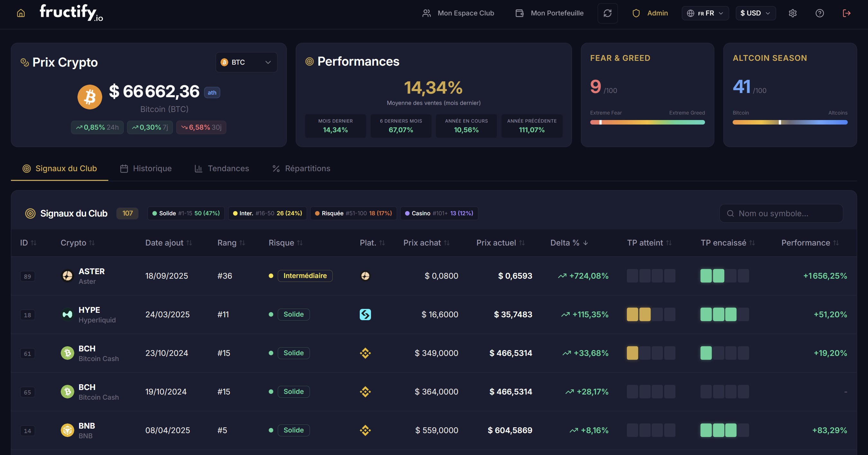Click the BNB coin logo
The width and height of the screenshot is (868, 455).
(x=68, y=430)
